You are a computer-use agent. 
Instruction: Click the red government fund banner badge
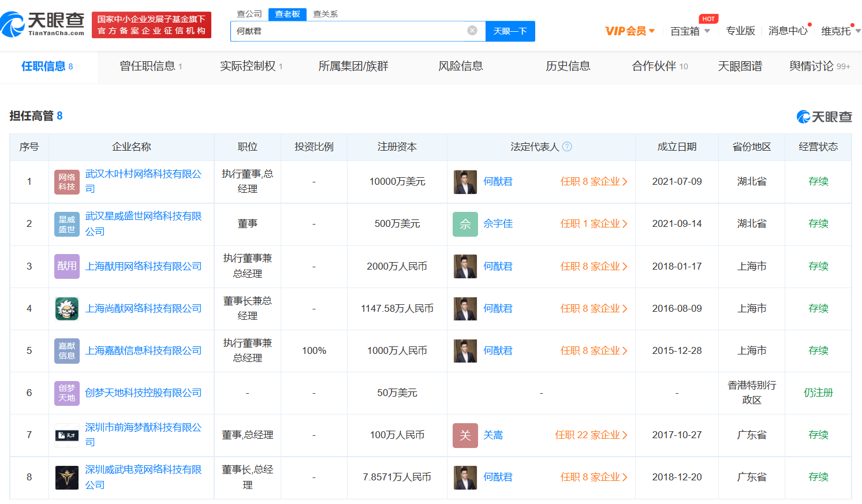click(151, 25)
